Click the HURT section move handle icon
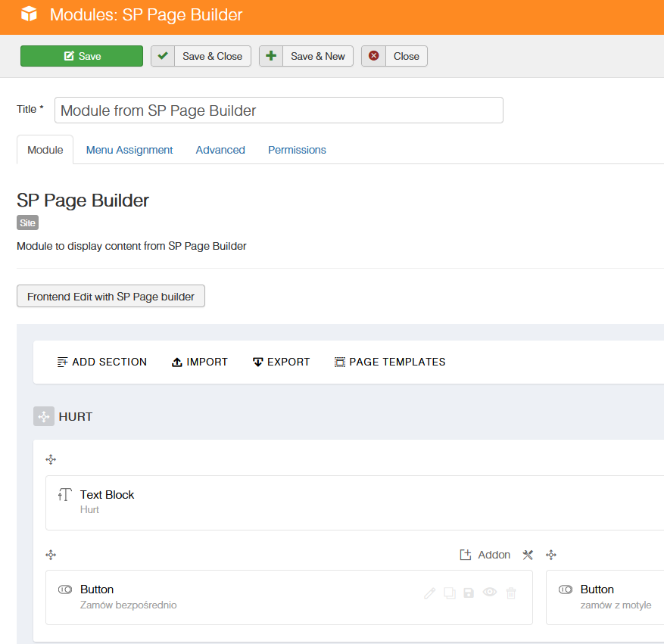 pos(44,416)
